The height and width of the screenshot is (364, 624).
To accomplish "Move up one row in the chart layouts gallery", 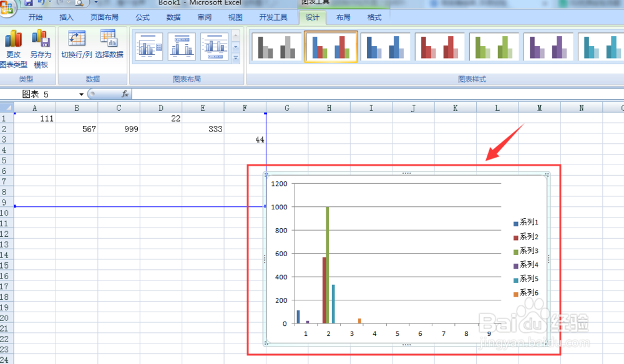I will 236,36.
